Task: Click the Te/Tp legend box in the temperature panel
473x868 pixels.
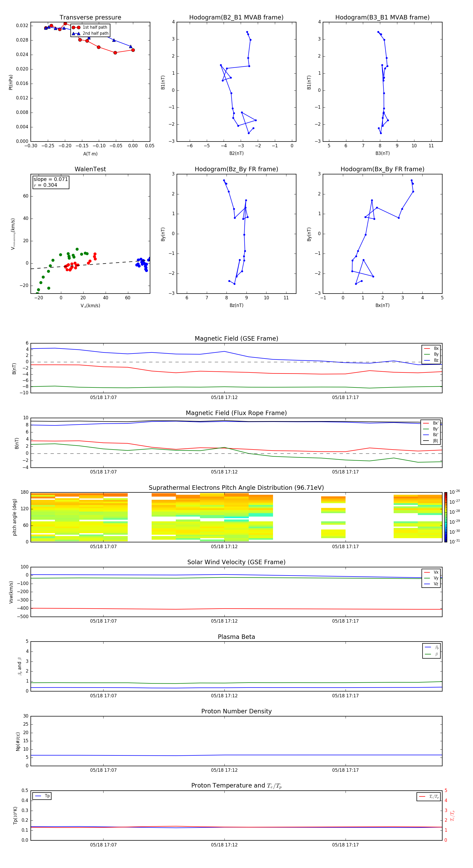Action: tap(428, 796)
